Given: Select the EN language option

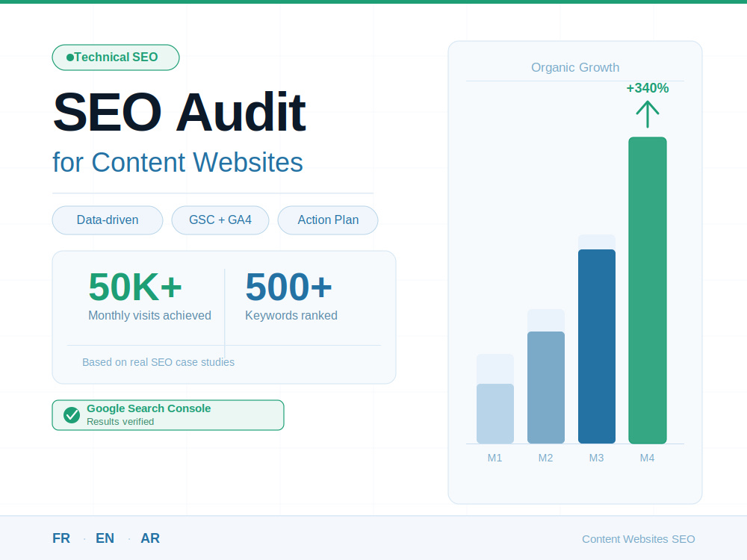Looking at the screenshot, I should [x=105, y=538].
